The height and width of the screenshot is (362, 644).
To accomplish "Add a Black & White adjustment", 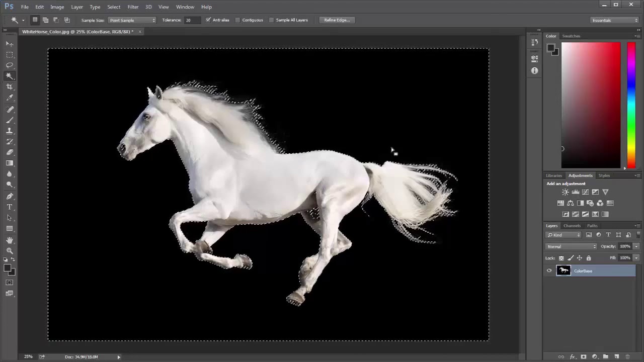I will (x=580, y=203).
